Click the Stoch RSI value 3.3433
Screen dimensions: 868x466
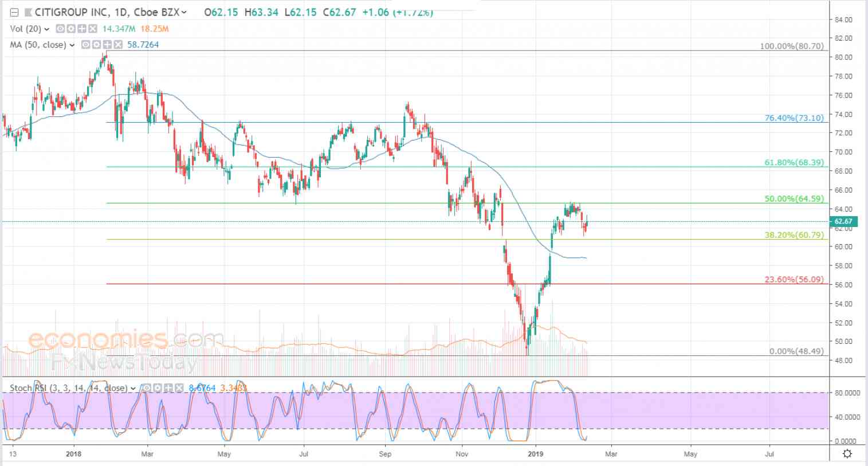233,388
